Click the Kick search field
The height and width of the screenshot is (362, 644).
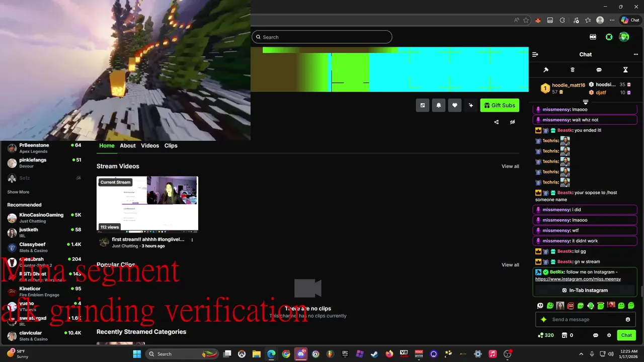click(322, 37)
